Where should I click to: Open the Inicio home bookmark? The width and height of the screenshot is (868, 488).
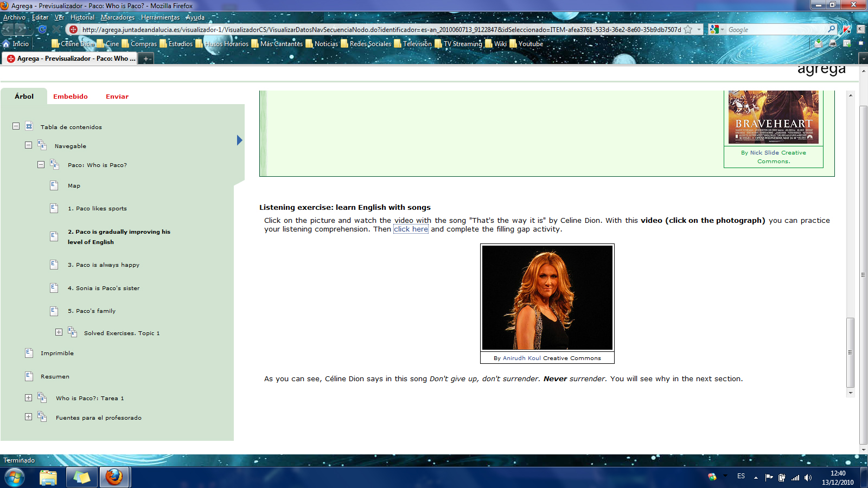coord(16,44)
